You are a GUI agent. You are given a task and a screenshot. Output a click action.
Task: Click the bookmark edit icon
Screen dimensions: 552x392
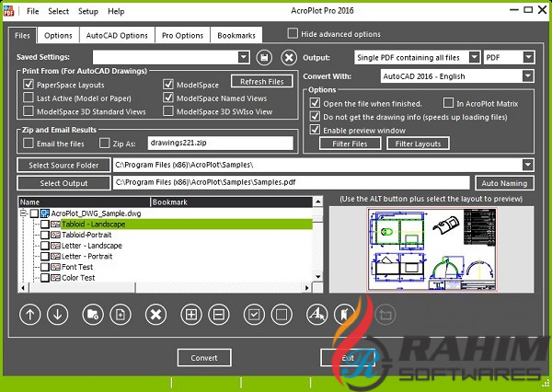[x=344, y=315]
